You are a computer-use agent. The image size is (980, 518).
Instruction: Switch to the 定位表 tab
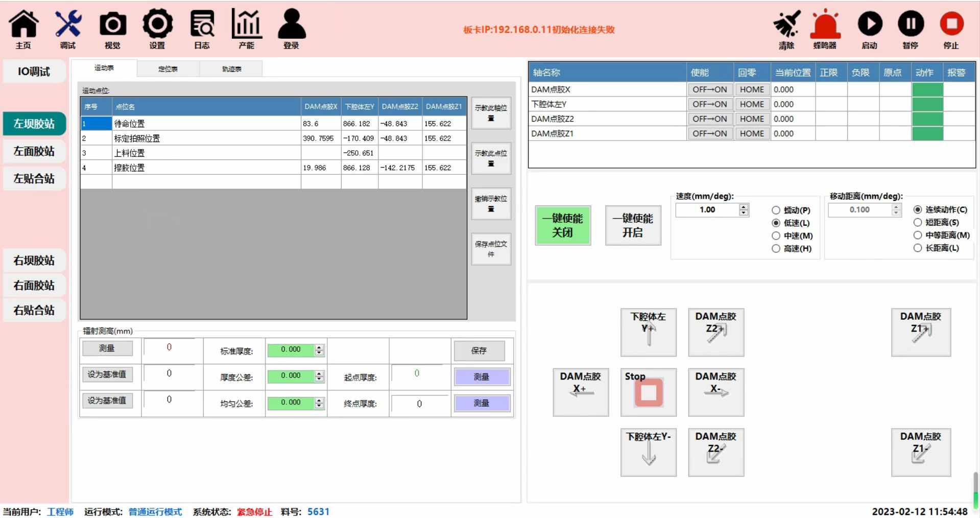click(168, 69)
